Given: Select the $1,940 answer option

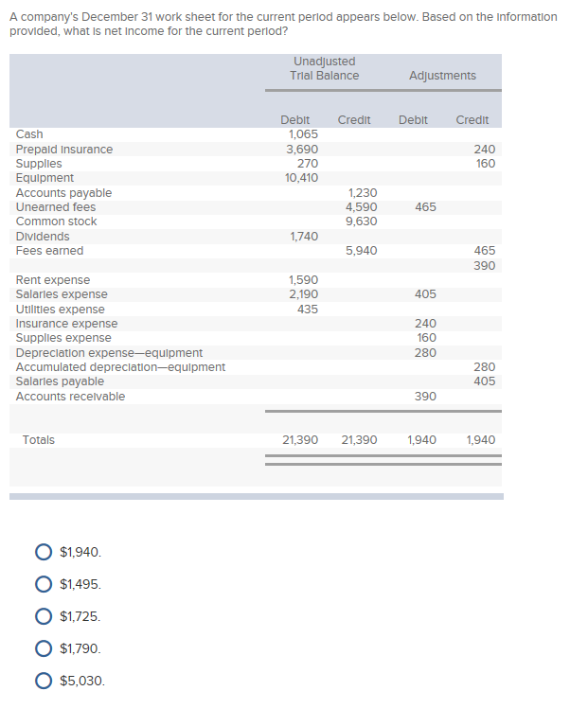Looking at the screenshot, I should pos(44,552).
